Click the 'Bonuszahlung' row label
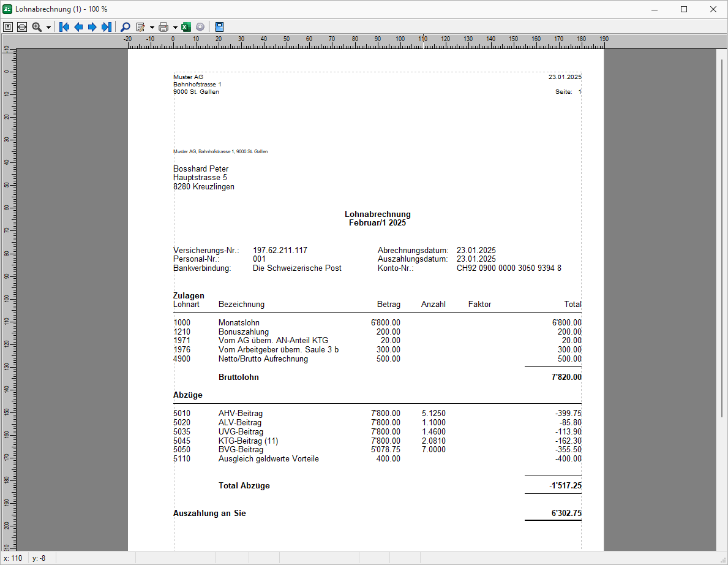 pyautogui.click(x=244, y=332)
